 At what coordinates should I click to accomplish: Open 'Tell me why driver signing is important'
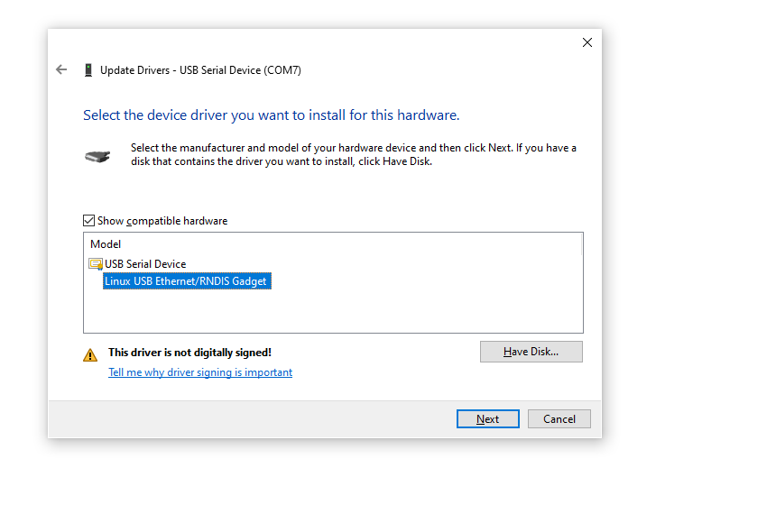tap(200, 372)
